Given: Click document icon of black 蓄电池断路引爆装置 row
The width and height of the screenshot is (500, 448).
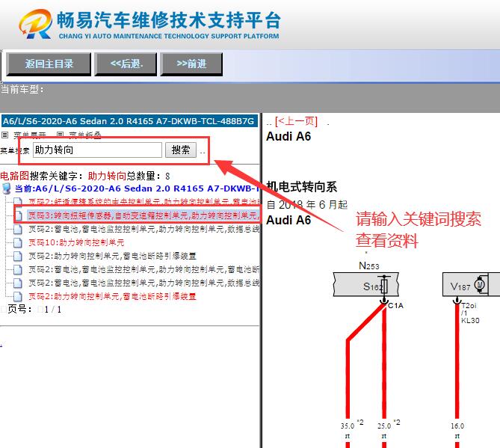Looking at the screenshot, I should (18, 257).
